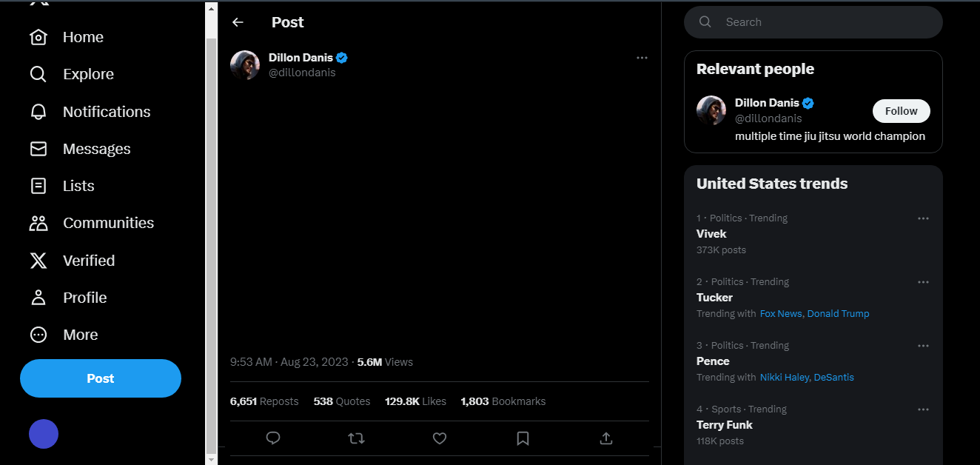Open the share post icon

(x=605, y=438)
